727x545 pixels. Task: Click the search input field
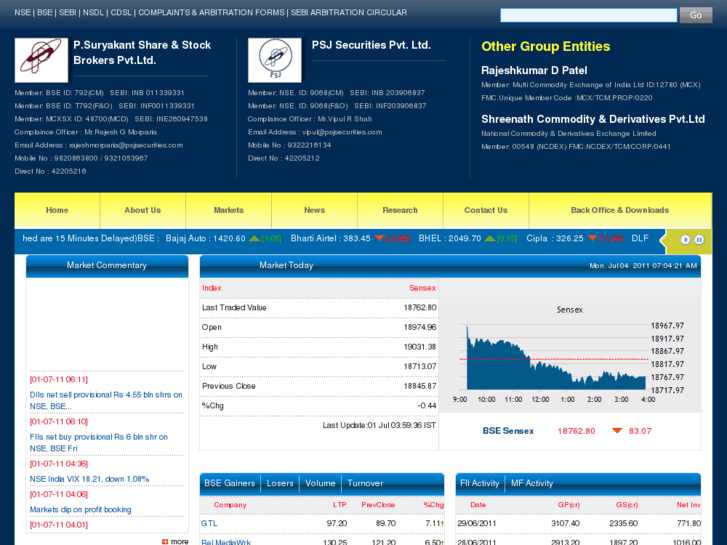click(588, 15)
